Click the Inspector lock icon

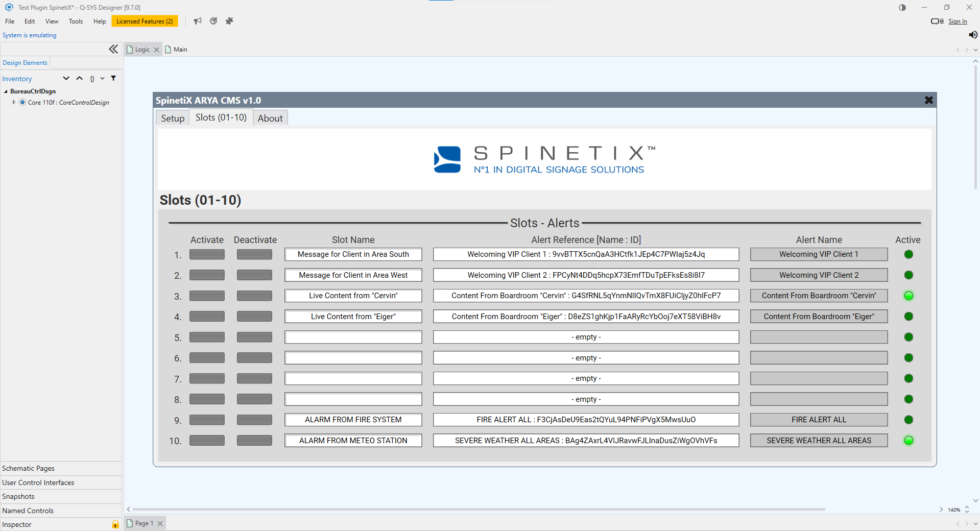(x=115, y=524)
